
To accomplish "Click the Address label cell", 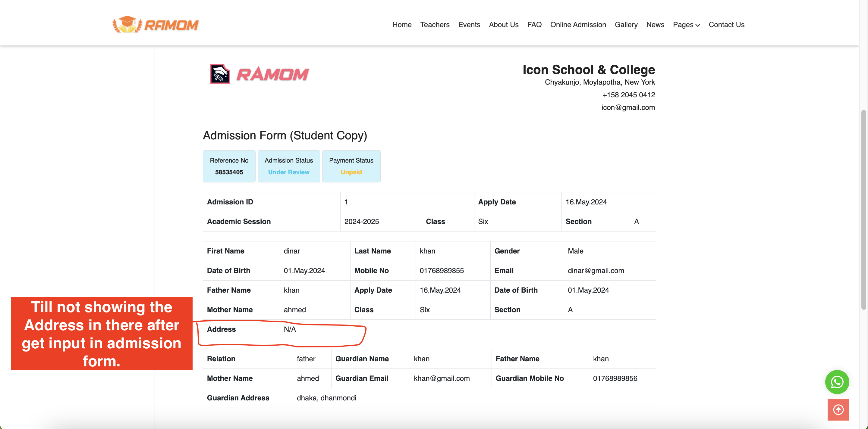I will tap(241, 329).
